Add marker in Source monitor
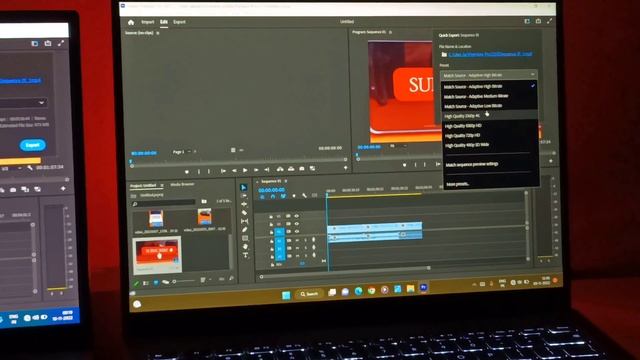Screen dimensions: 640x360 click(187, 172)
